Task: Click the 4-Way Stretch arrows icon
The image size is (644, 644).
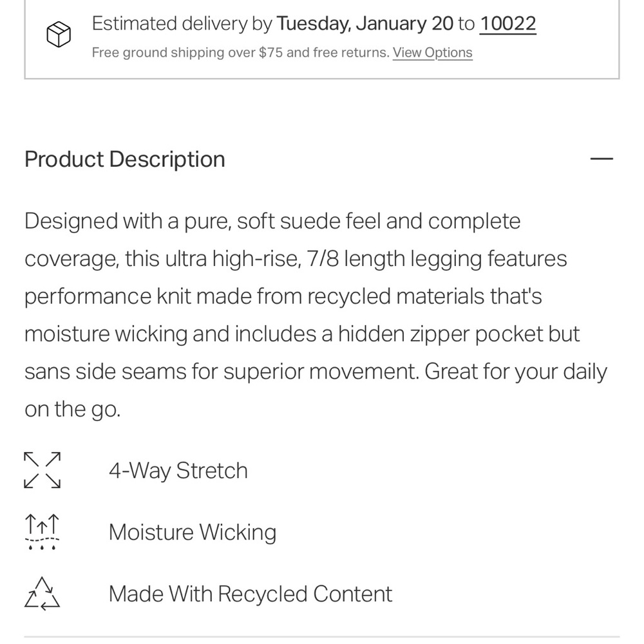Action: [43, 470]
